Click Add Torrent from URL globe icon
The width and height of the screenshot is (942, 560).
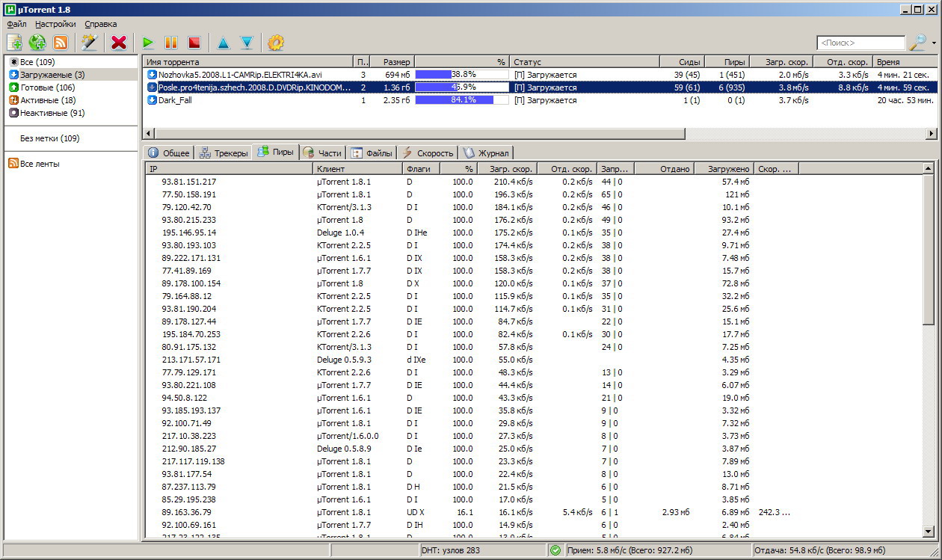coord(37,43)
